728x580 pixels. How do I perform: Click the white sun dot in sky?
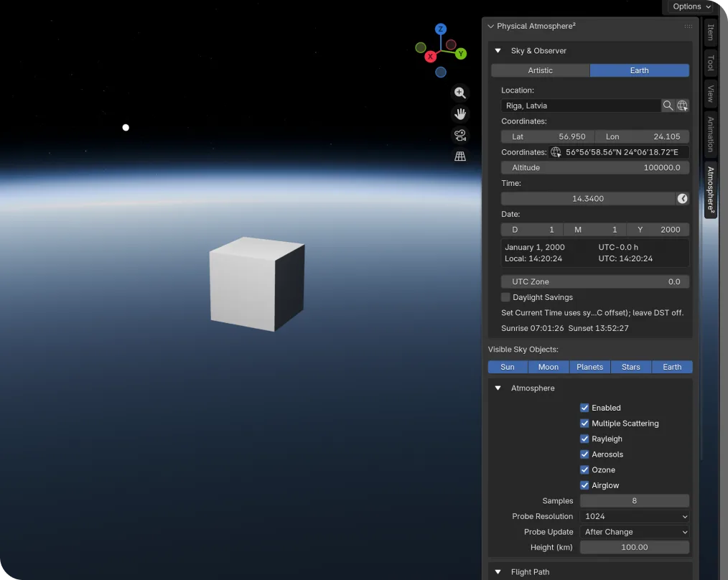126,127
